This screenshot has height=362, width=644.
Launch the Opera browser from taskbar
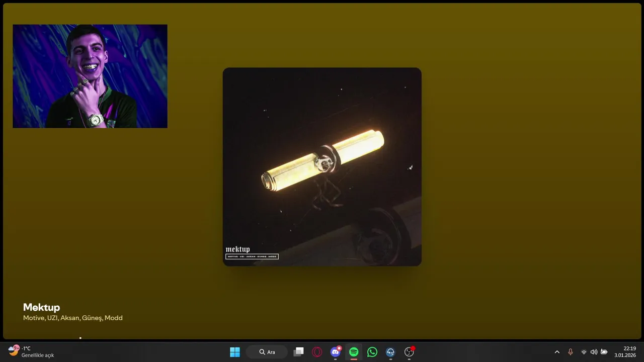pos(317,352)
